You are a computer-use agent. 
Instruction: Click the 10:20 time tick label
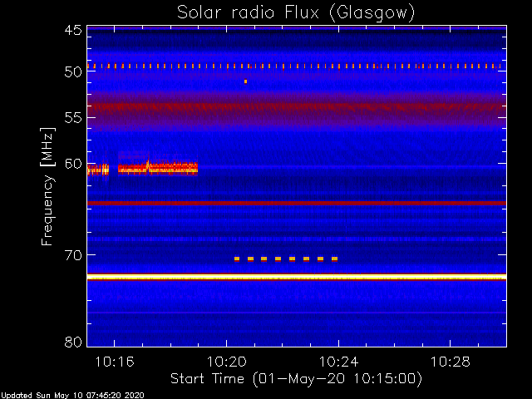(x=227, y=362)
